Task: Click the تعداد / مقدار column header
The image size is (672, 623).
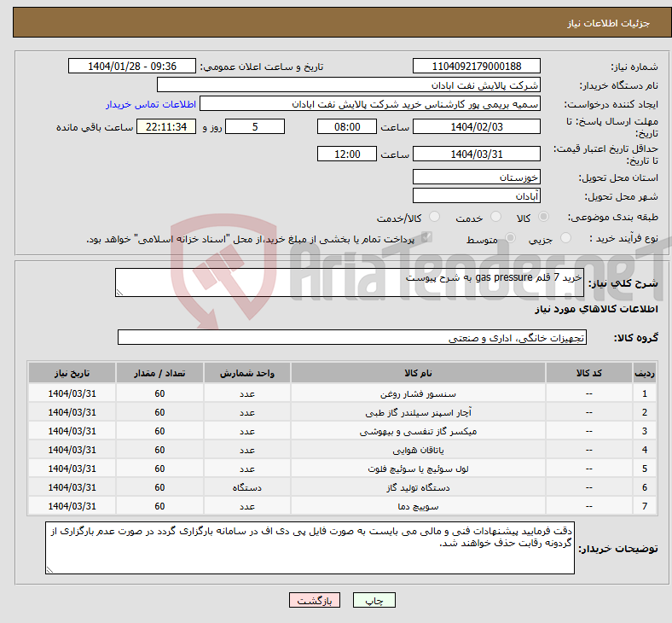Action: pos(159,373)
